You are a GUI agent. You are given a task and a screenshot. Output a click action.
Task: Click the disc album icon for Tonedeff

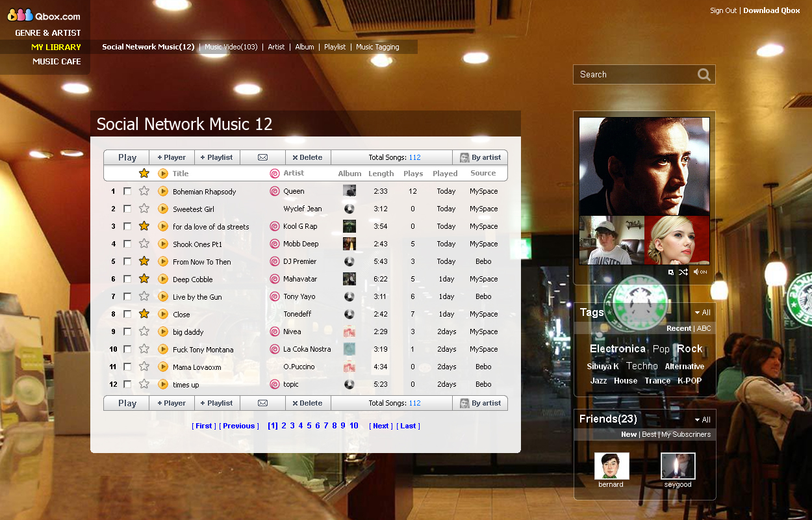click(x=349, y=314)
